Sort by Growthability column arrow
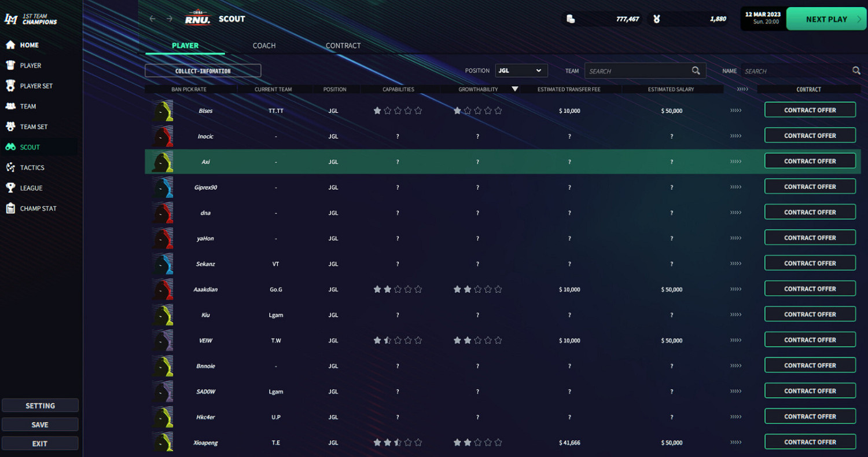Screen dimensions: 868x457 (514, 89)
